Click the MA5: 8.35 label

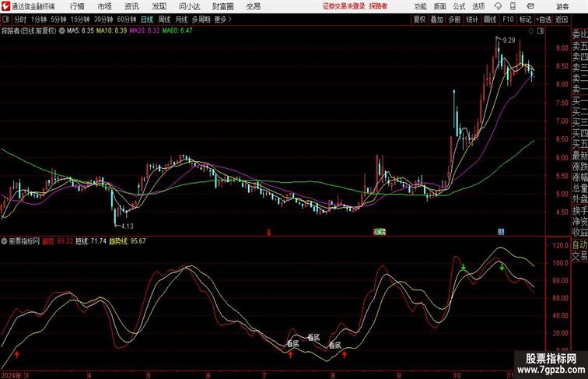pos(80,31)
